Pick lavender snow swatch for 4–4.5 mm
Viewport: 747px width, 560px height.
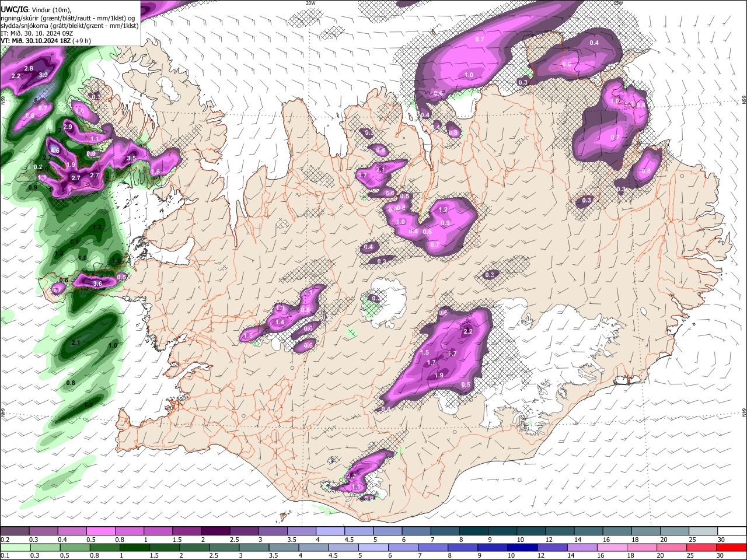329,531
